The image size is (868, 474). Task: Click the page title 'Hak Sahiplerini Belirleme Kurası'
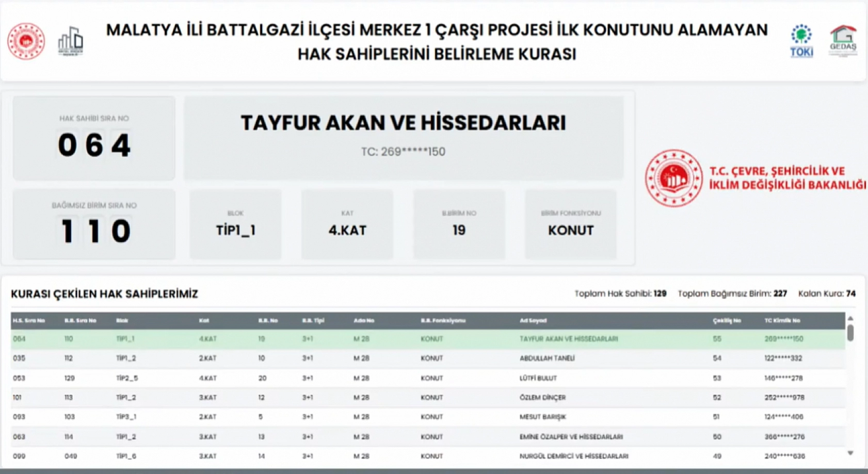[x=437, y=54]
